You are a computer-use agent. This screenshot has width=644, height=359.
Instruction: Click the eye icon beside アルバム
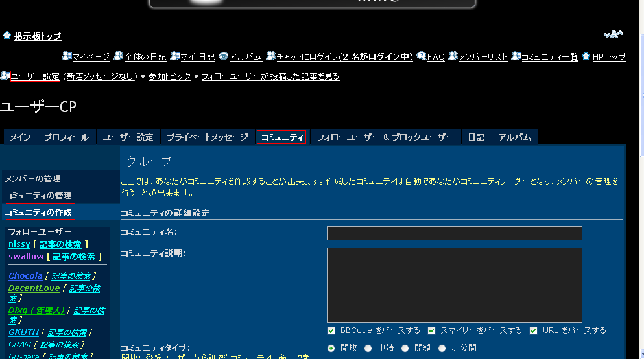pyautogui.click(x=224, y=56)
